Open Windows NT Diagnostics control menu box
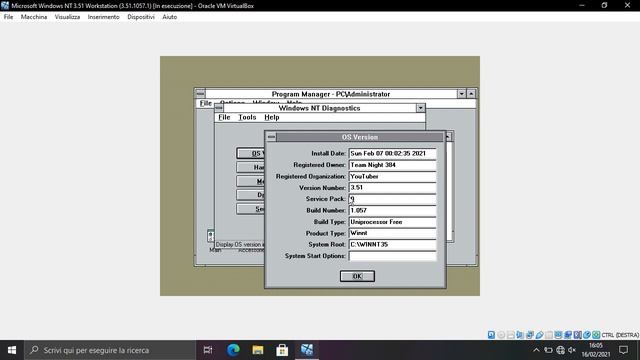The width and height of the screenshot is (640, 360). tap(219, 108)
